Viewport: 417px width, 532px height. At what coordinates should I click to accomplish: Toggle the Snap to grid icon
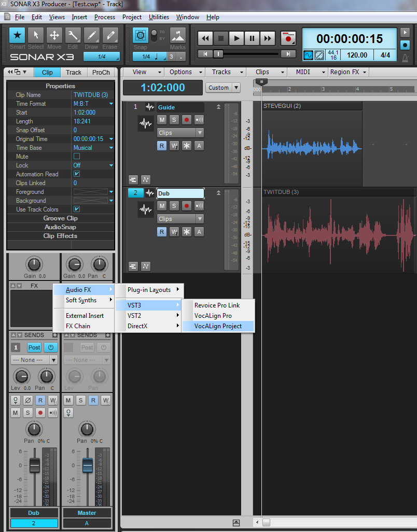141,36
